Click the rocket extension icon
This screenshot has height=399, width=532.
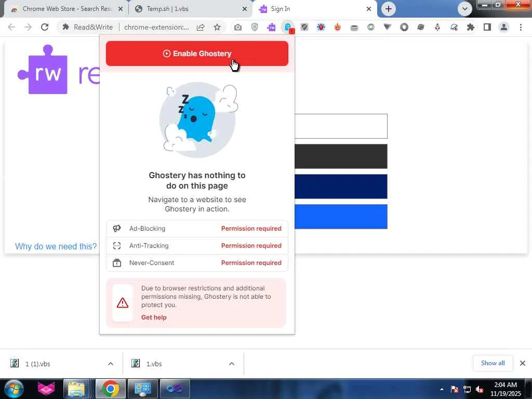point(437,27)
